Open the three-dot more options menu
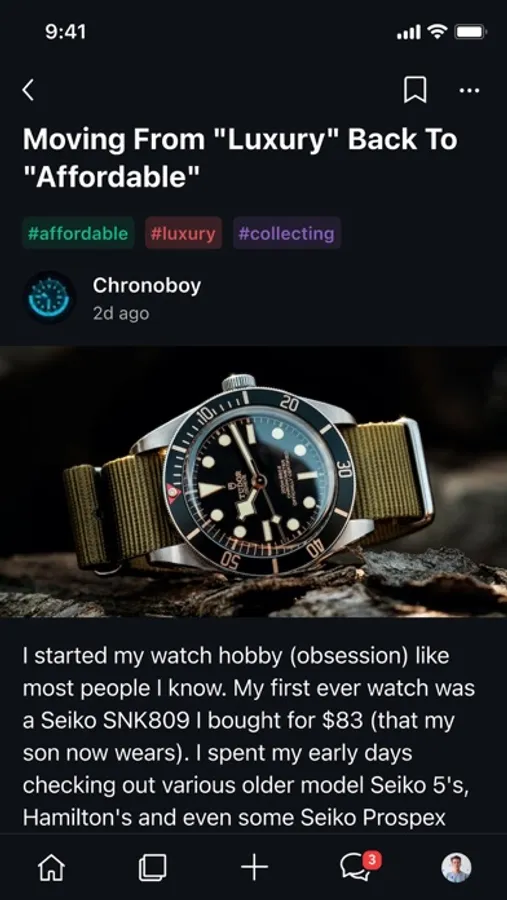Image resolution: width=507 pixels, height=900 pixels. tap(470, 90)
